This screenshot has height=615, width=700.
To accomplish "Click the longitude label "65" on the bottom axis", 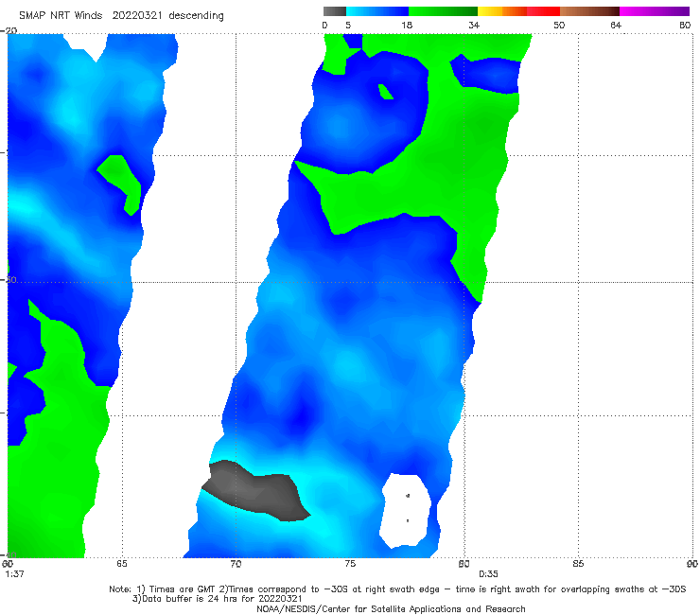I will 121,564.
